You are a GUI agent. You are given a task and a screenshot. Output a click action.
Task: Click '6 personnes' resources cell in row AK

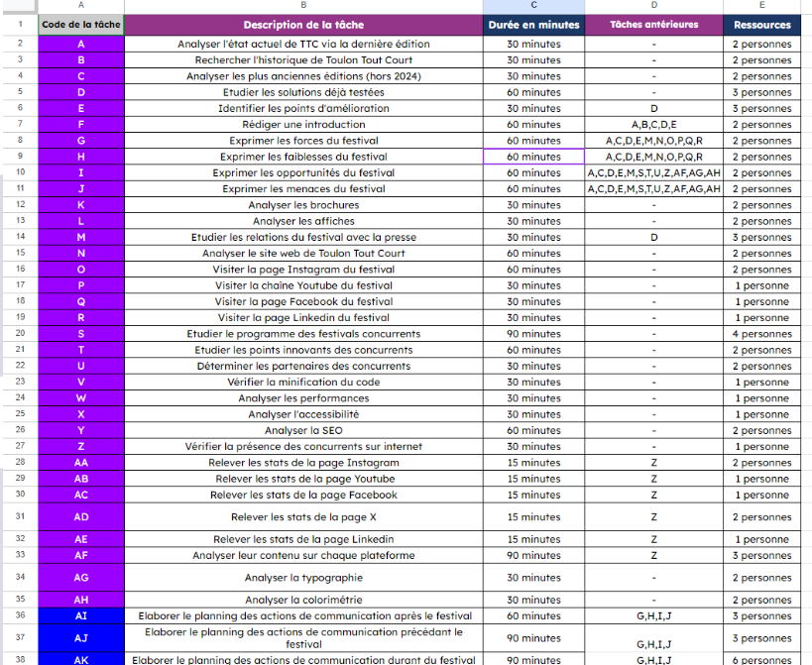click(761, 659)
